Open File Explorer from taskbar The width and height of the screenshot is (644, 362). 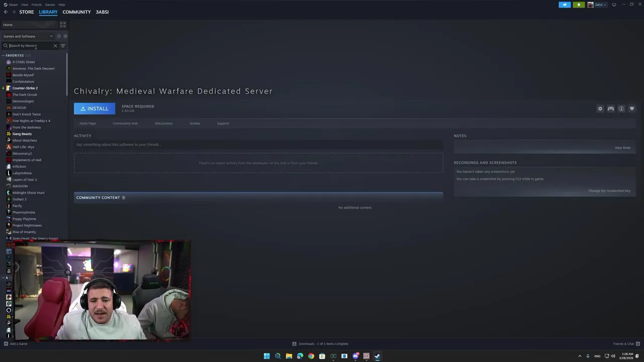pos(289,356)
